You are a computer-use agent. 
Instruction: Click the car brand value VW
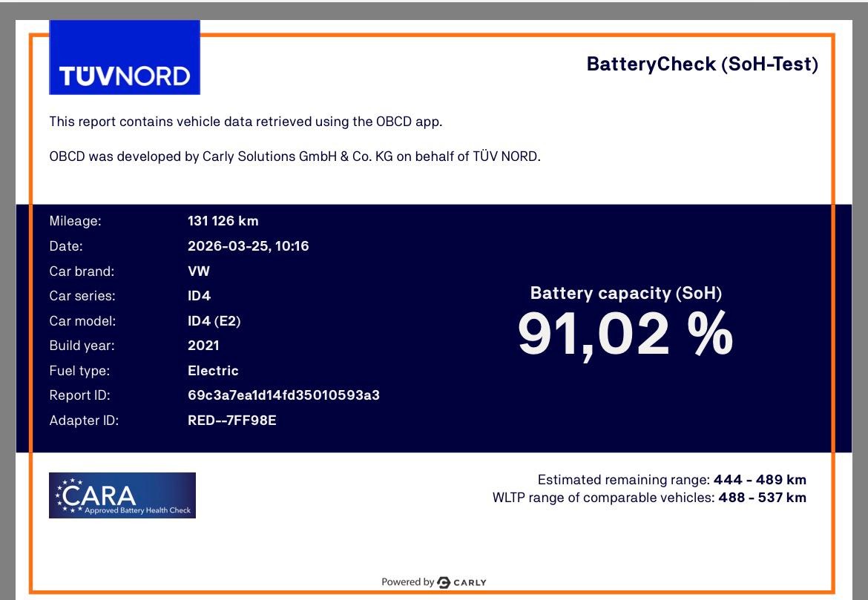[x=199, y=271]
